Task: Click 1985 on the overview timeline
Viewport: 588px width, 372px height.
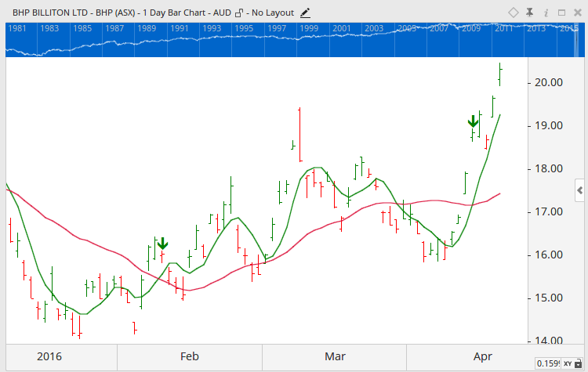Action: (x=82, y=28)
